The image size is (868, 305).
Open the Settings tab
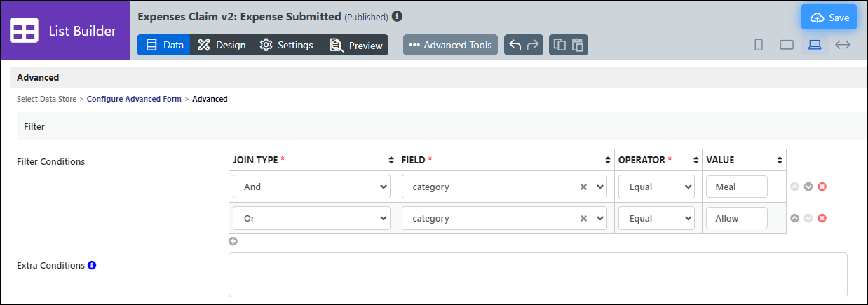(x=286, y=45)
